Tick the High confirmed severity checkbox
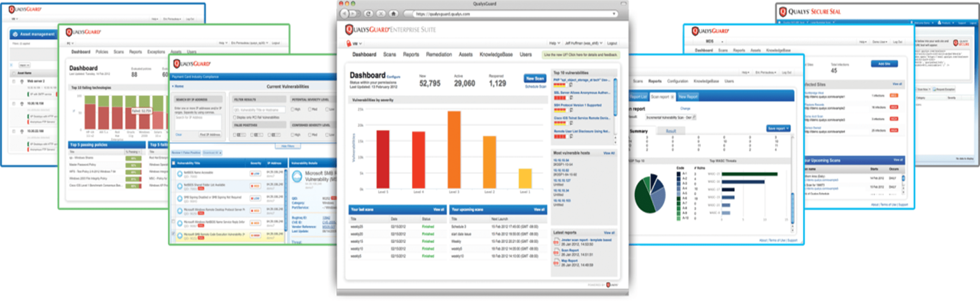The width and height of the screenshot is (980, 301). (x=293, y=135)
